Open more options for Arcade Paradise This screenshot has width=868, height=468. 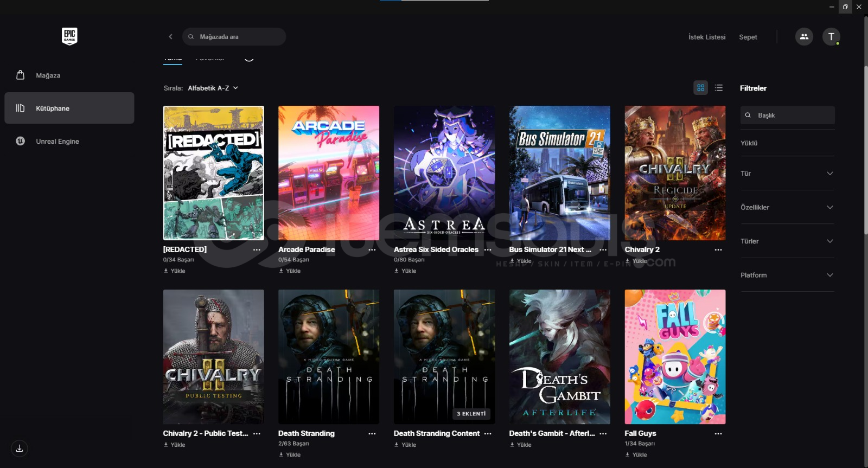point(372,250)
